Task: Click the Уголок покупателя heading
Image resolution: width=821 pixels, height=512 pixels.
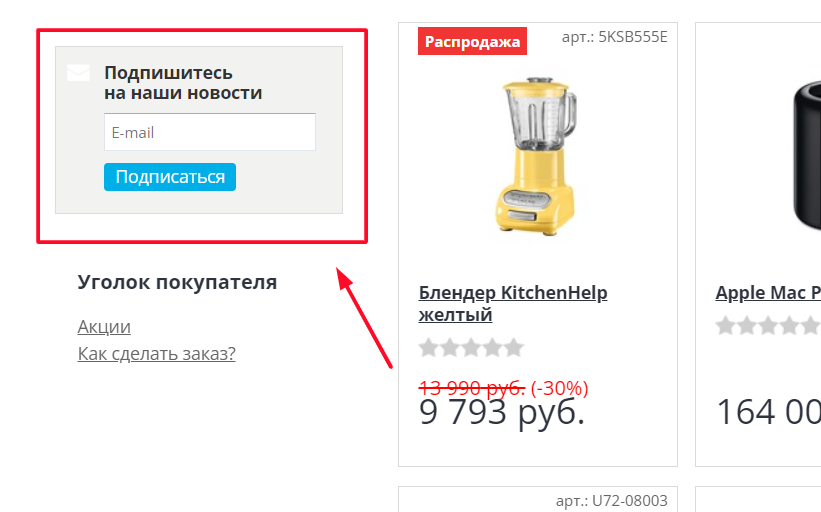Action: (177, 282)
